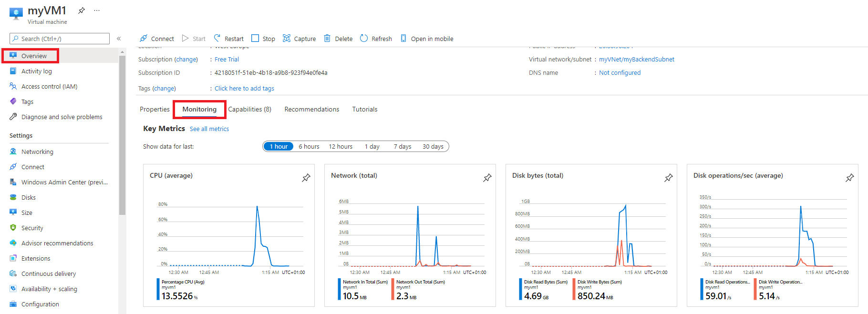Click the Start toolbar button
The image size is (868, 314).
[194, 39]
